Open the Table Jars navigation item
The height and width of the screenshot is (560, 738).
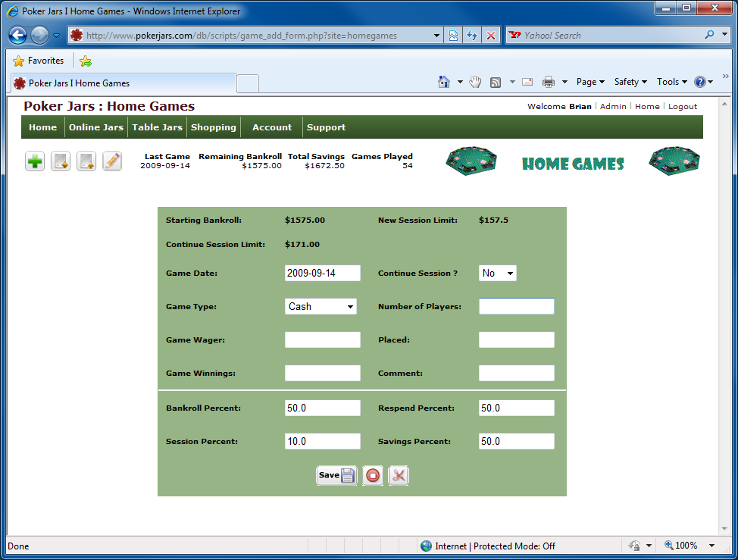coord(157,127)
